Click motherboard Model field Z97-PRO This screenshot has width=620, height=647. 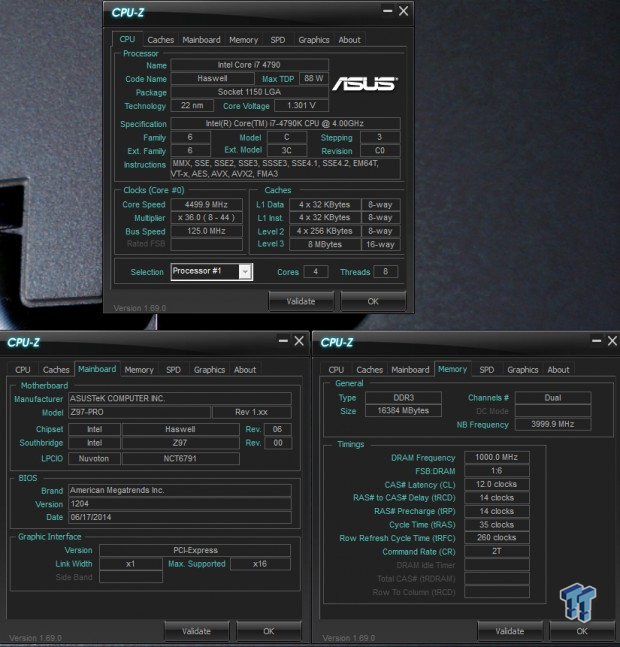click(139, 412)
